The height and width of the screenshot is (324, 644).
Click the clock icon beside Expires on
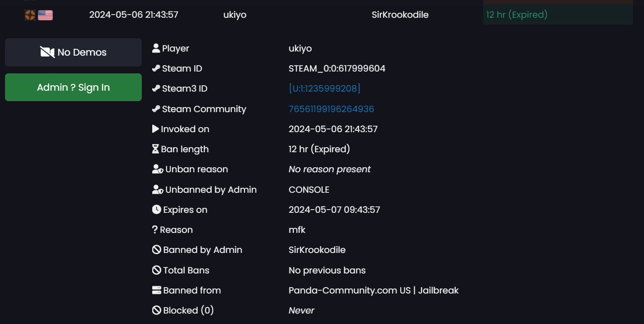[156, 210]
